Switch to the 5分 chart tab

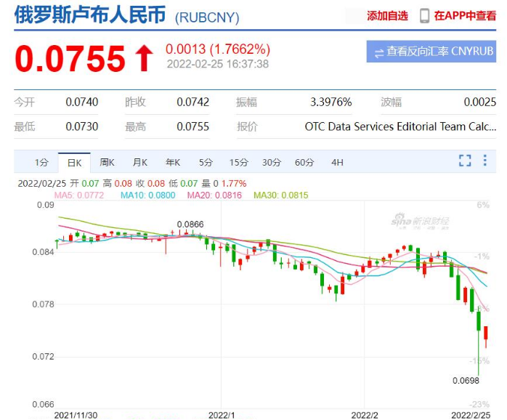(206, 162)
